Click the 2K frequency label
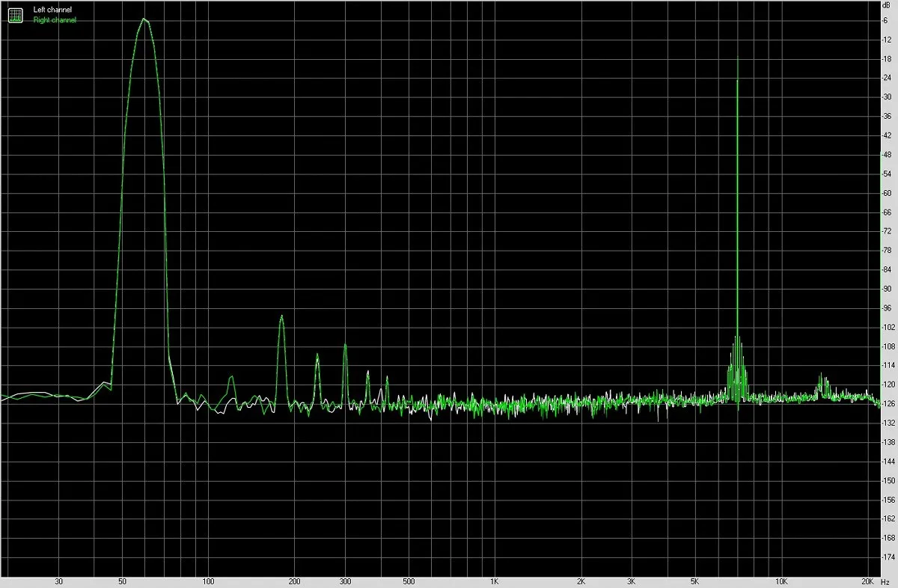This screenshot has width=898, height=588. tap(581, 581)
